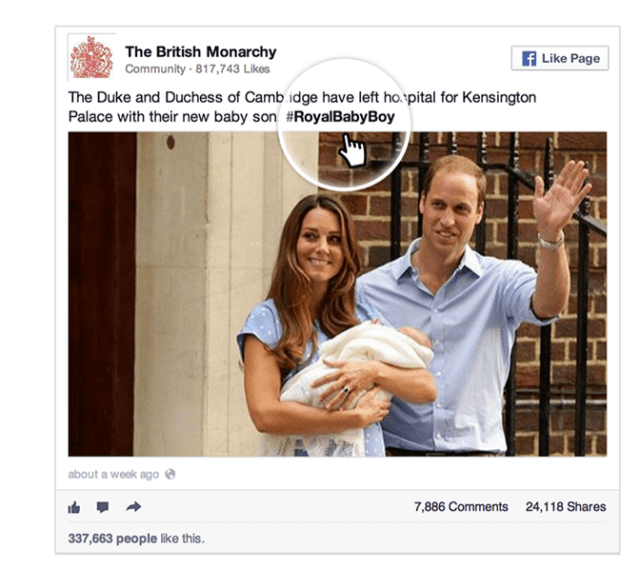Click the thumbs-up Like icon

[74, 507]
